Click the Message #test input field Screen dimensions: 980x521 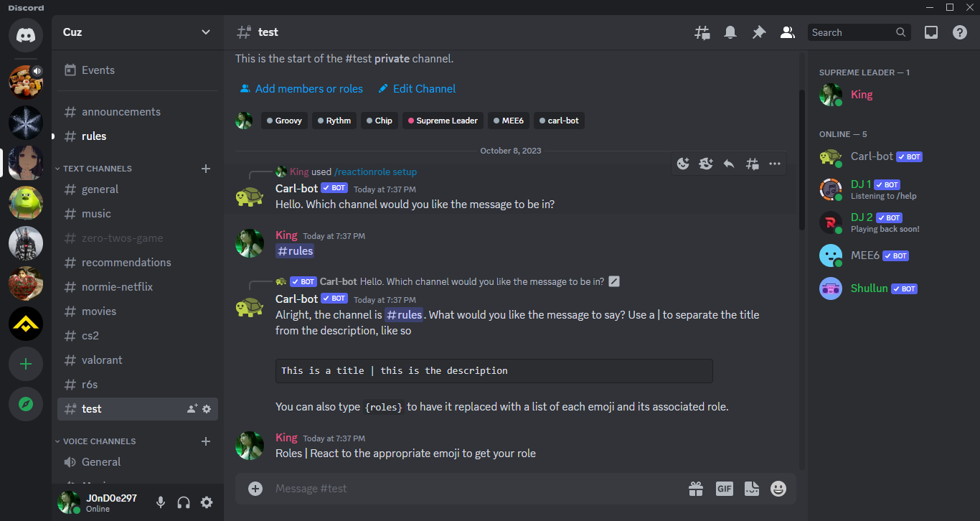point(473,489)
